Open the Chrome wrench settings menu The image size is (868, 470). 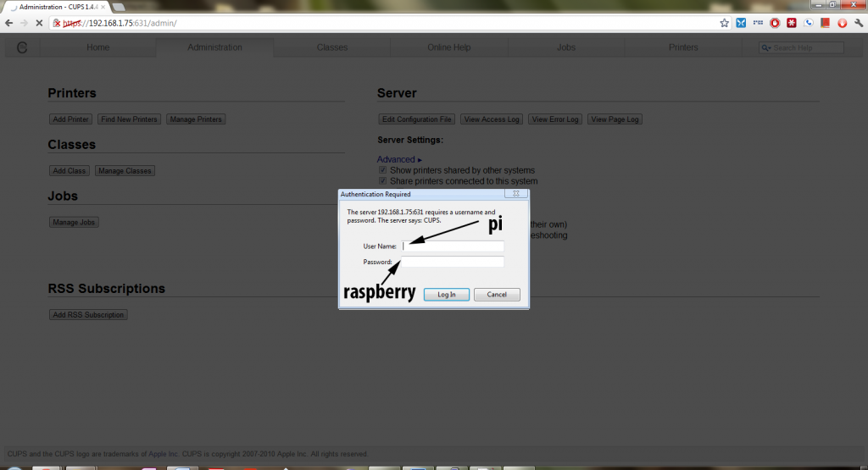(859, 23)
